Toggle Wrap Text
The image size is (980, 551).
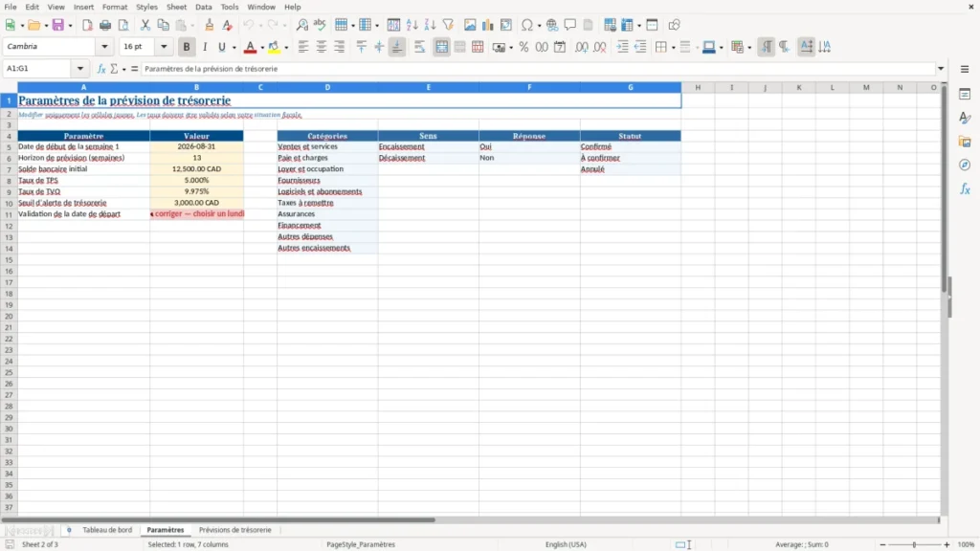click(419, 47)
